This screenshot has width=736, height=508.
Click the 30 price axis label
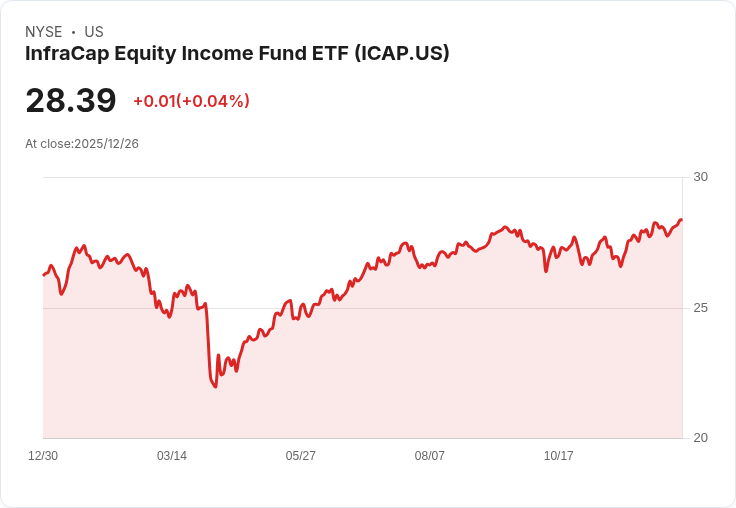pyautogui.click(x=700, y=177)
